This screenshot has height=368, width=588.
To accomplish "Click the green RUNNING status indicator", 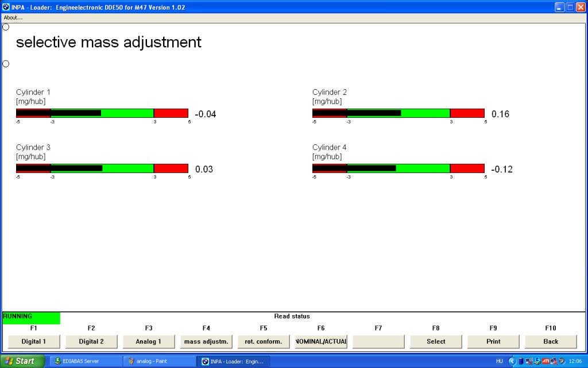I will (31, 318).
